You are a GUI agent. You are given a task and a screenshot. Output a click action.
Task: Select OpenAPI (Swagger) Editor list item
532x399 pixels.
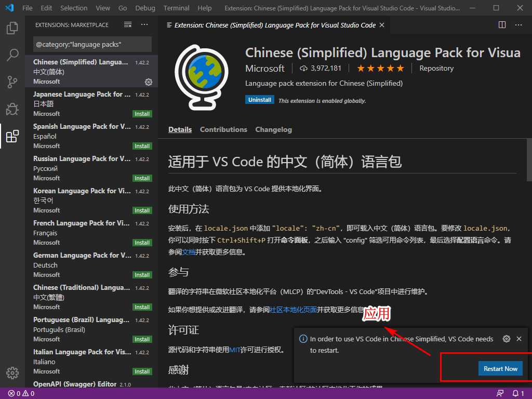click(91, 384)
